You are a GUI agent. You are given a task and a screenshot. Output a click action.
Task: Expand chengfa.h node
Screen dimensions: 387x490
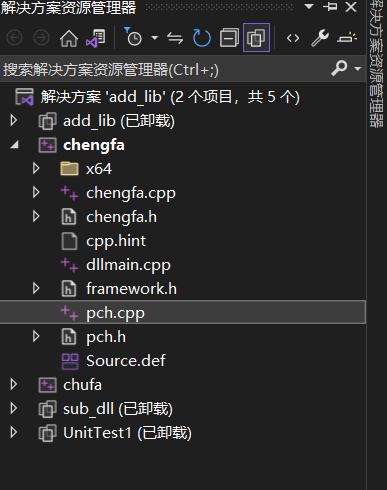point(36,217)
